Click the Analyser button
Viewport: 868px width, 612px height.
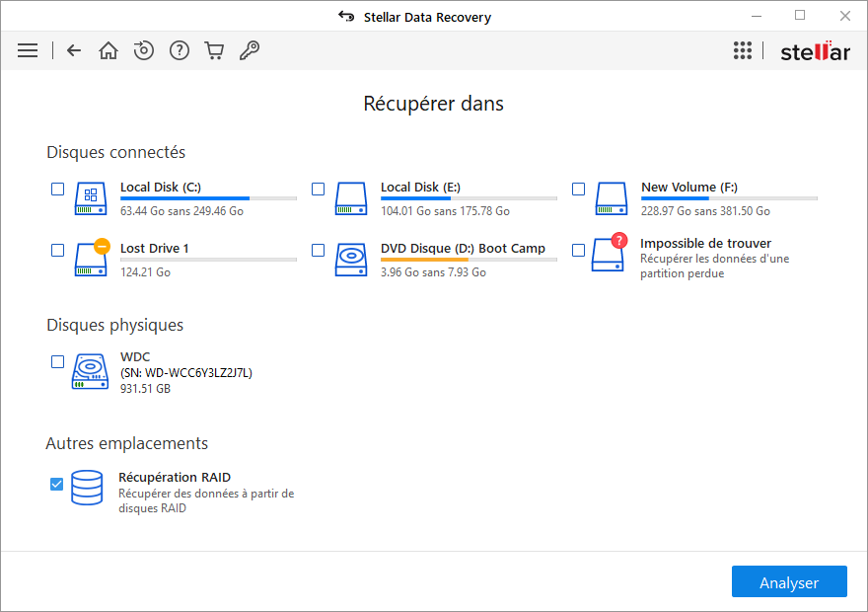coord(789,581)
